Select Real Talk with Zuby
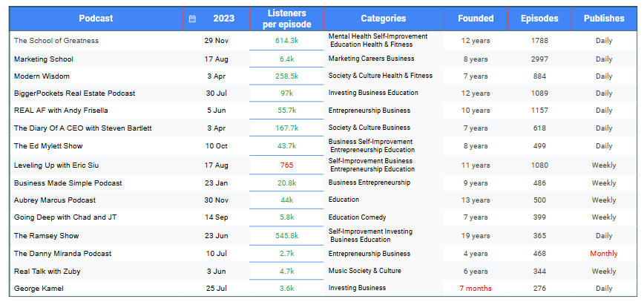The height and width of the screenshot is (302, 644). [x=47, y=271]
